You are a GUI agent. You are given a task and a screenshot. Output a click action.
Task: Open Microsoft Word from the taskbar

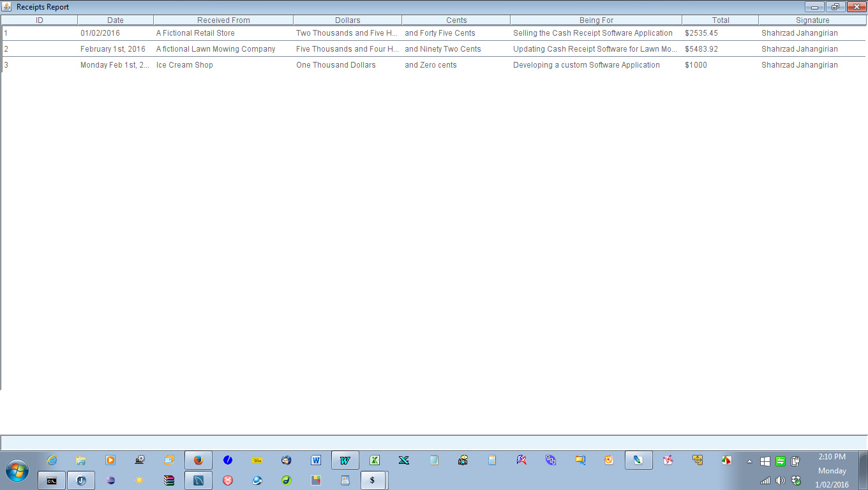click(316, 460)
